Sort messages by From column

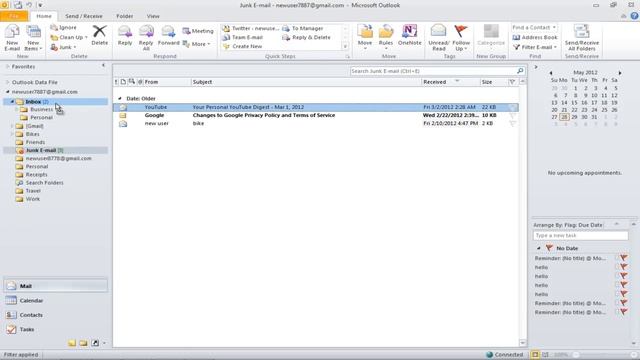[167, 82]
